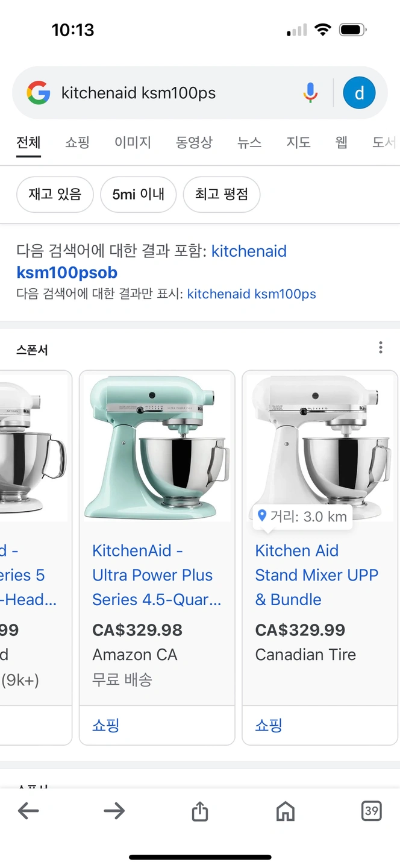400x868 pixels.
Task: Open sponsored ads three-dot menu
Action: [x=380, y=347]
